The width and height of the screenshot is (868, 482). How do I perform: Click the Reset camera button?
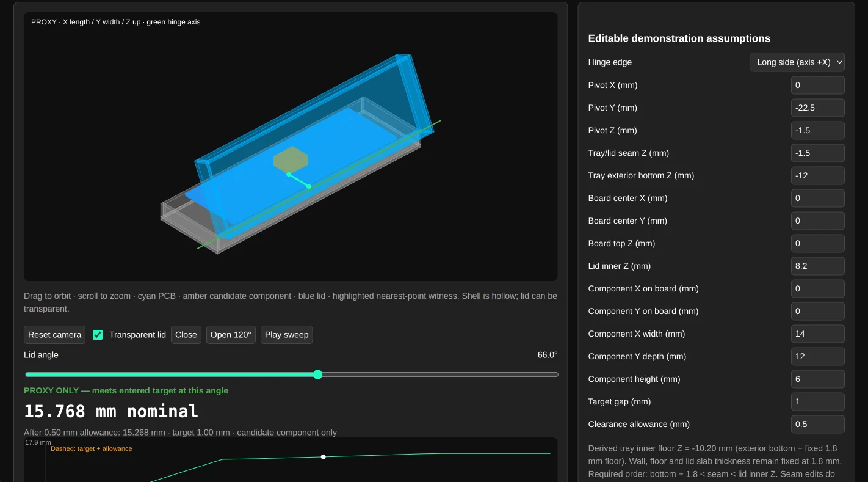pos(54,335)
